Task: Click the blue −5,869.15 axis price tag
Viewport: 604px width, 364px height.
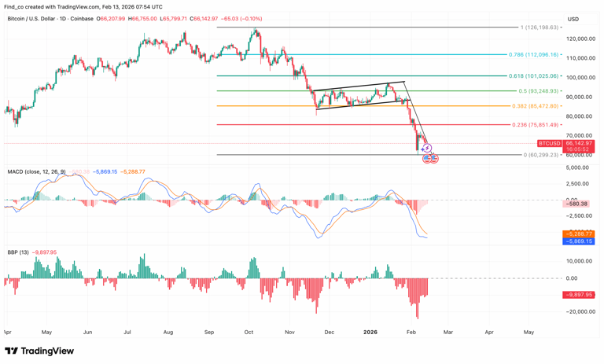Action: click(579, 241)
